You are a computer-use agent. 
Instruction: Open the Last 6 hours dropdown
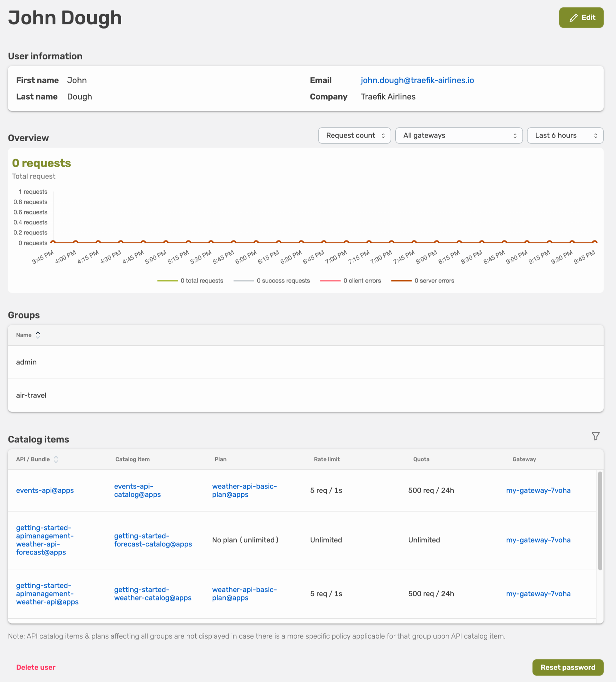point(565,135)
